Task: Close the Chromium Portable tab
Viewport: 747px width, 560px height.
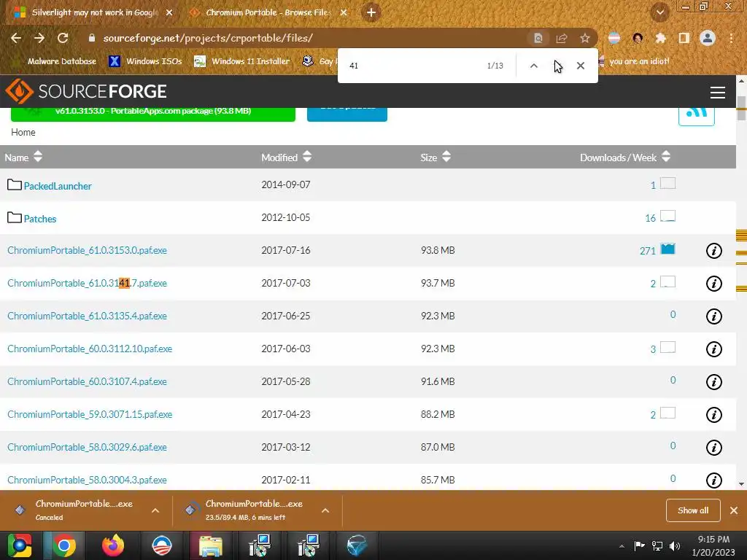Action: (344, 12)
